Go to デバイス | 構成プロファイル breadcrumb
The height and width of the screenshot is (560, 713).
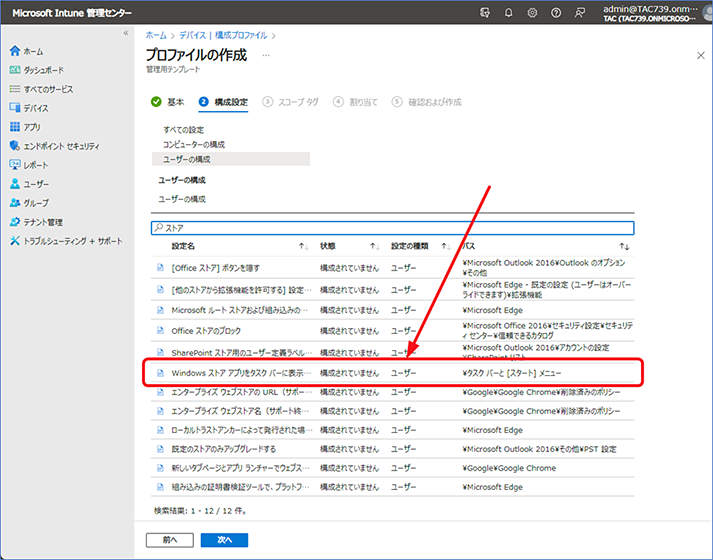point(223,35)
